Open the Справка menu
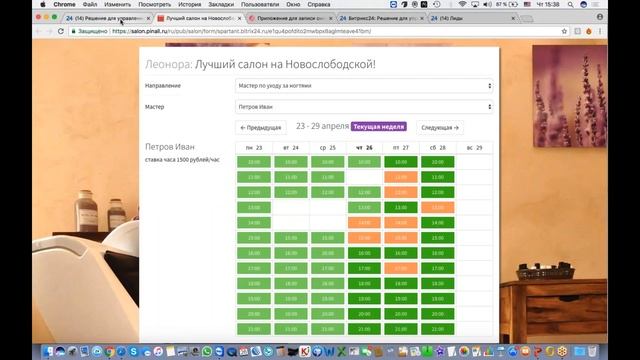The height and width of the screenshot is (360, 640). pyautogui.click(x=319, y=4)
